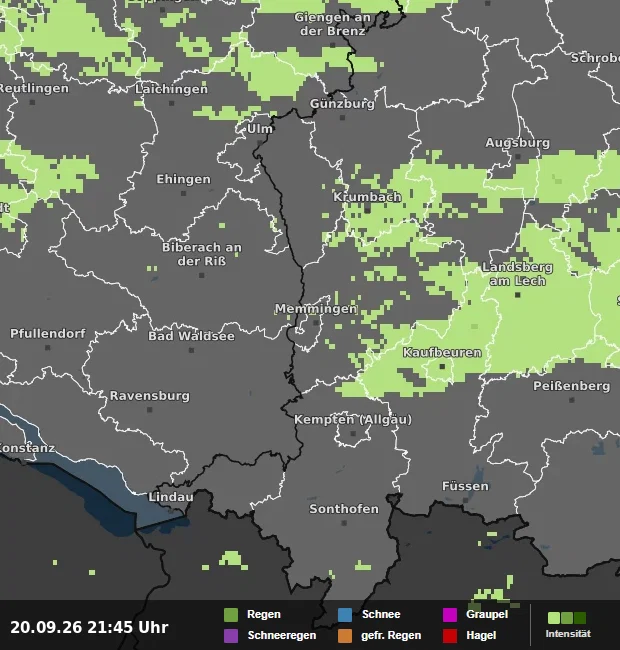Click the Kaufbeuren city label
This screenshot has height=650, width=620.
point(442,352)
